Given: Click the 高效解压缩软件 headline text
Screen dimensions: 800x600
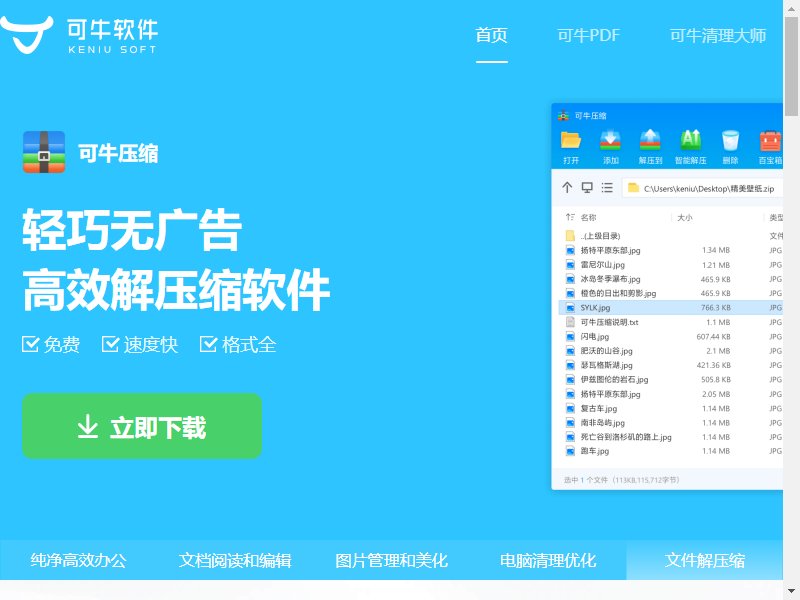Looking at the screenshot, I should tap(176, 289).
